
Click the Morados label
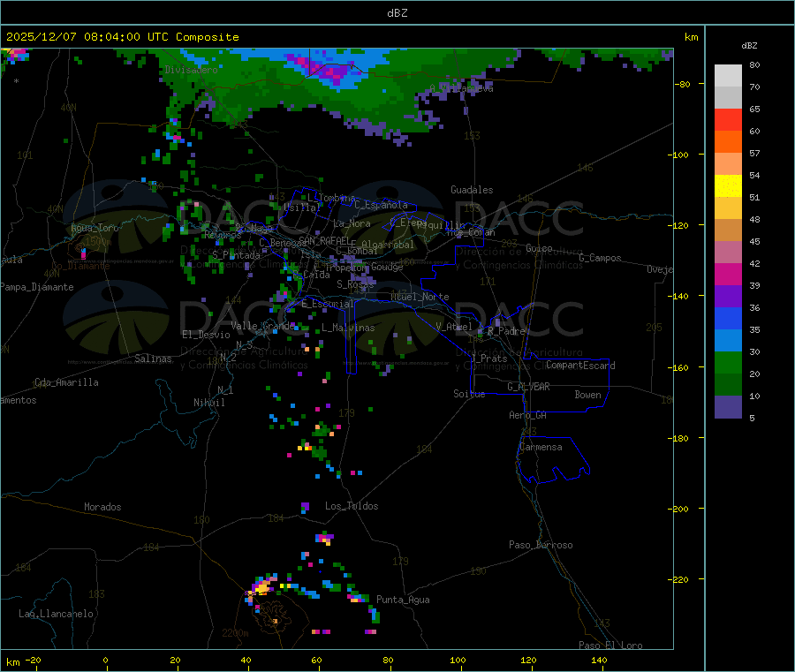coord(102,507)
